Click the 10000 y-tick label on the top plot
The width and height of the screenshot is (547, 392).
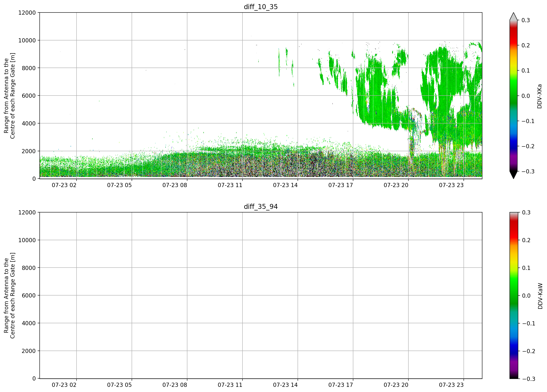[27, 40]
